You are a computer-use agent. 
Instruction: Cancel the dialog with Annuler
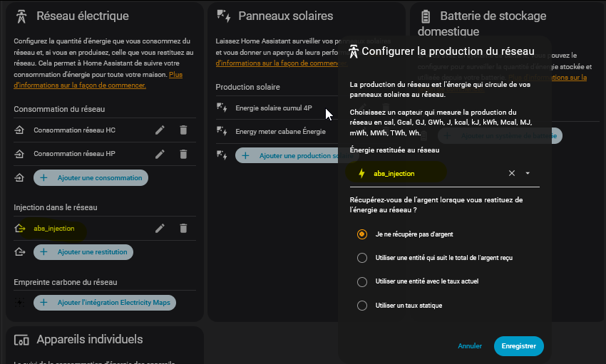(x=470, y=346)
